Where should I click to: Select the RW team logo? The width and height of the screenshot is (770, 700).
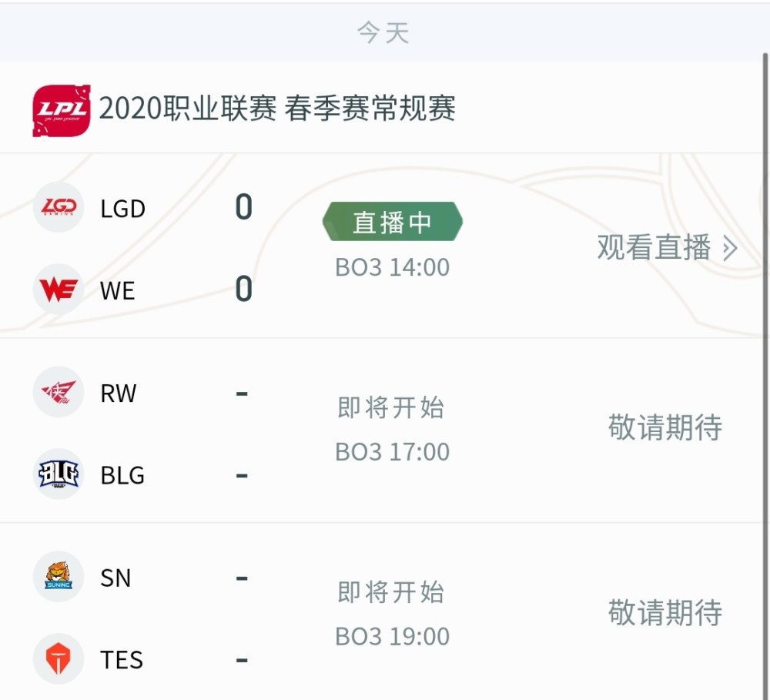tap(59, 392)
